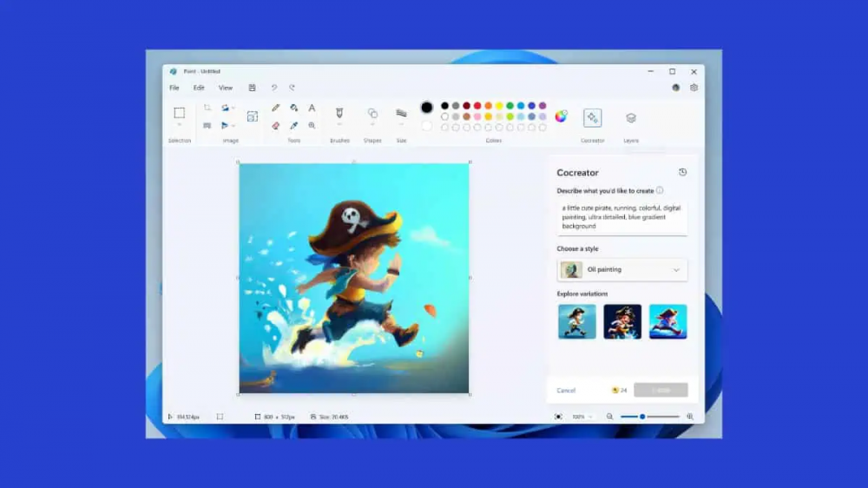Click the user account avatar icon
This screenshot has width=868, height=488.
pyautogui.click(x=676, y=88)
